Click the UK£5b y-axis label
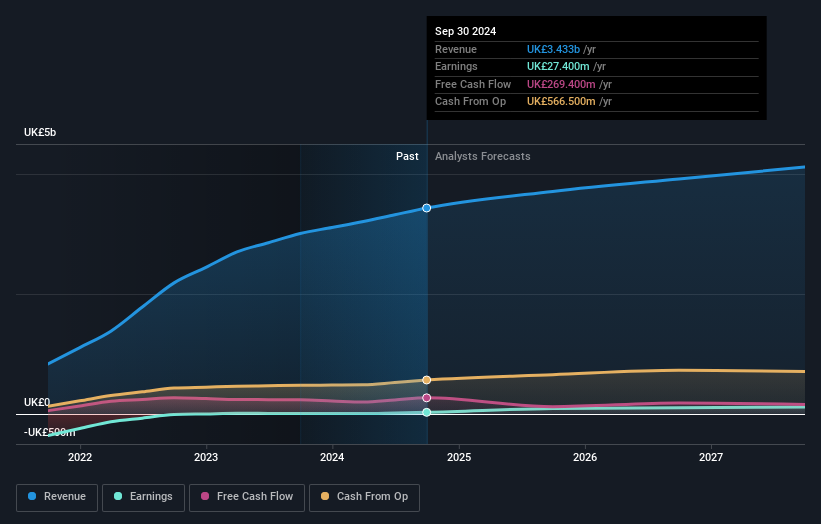The height and width of the screenshot is (524, 821). pos(40,132)
